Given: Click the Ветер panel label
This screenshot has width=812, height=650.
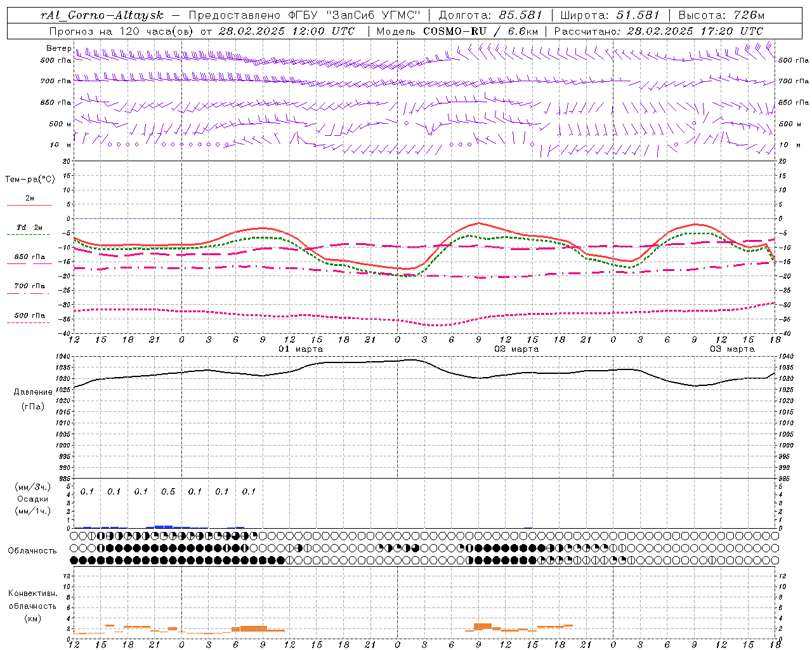Looking at the screenshot, I should pyautogui.click(x=58, y=48).
